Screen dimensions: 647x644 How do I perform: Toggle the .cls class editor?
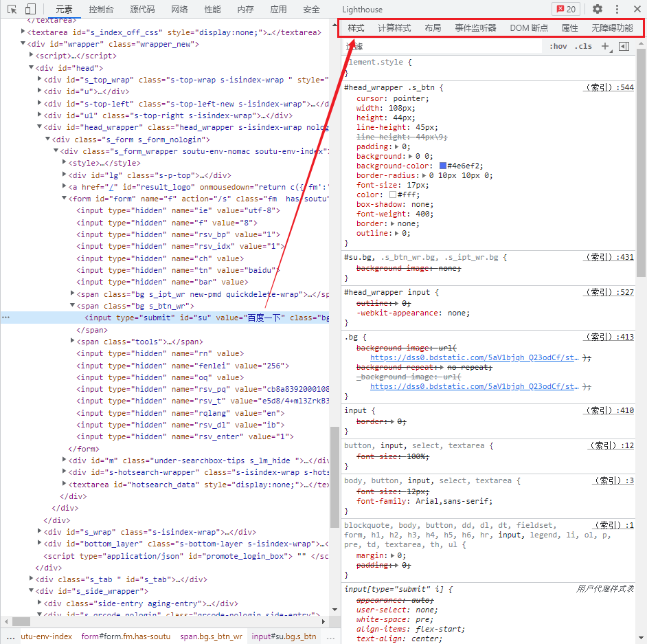click(x=583, y=46)
